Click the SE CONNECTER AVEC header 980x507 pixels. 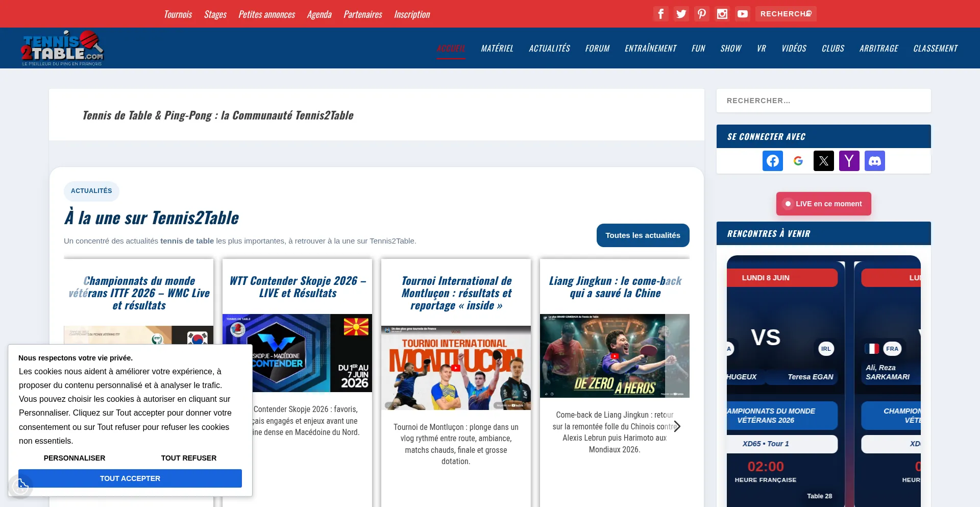click(824, 136)
